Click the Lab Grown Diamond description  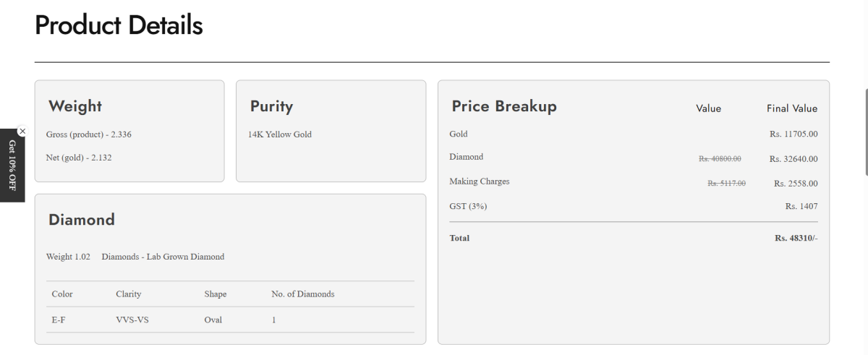click(x=163, y=257)
